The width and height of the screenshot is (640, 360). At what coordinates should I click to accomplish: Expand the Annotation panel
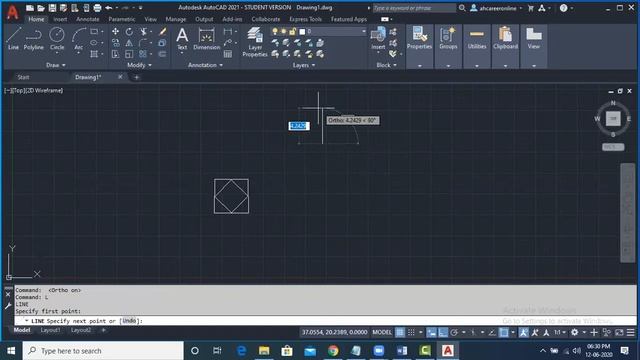click(205, 65)
